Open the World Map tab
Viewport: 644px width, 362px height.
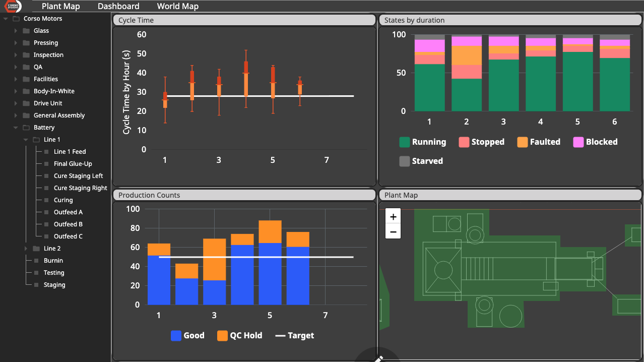pyautogui.click(x=177, y=6)
